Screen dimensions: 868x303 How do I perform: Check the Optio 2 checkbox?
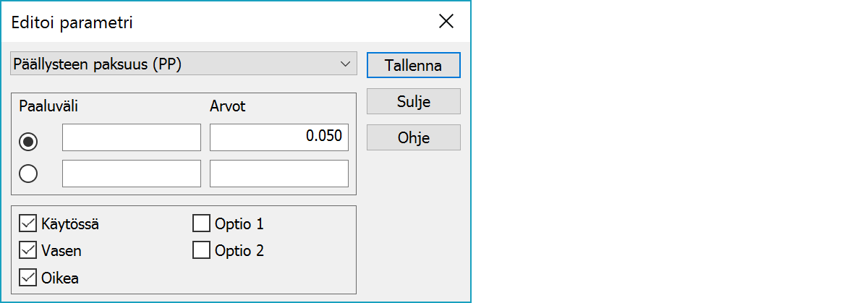click(x=201, y=251)
